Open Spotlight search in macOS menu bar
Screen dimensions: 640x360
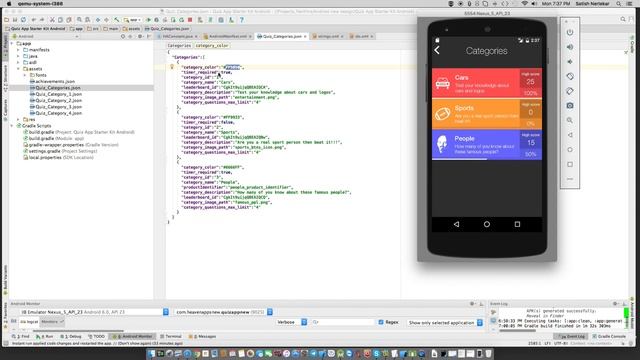pyautogui.click(x=619, y=4)
